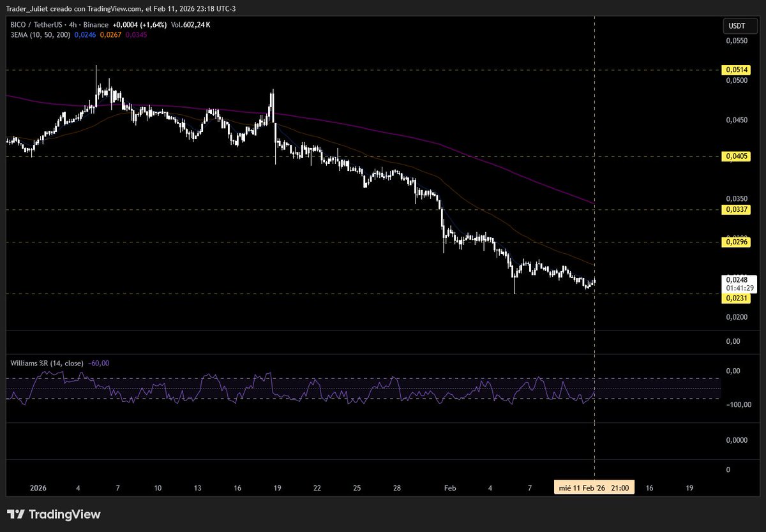This screenshot has height=532, width=766.
Task: Click the purple EMA value 0,0345
Action: [135, 34]
